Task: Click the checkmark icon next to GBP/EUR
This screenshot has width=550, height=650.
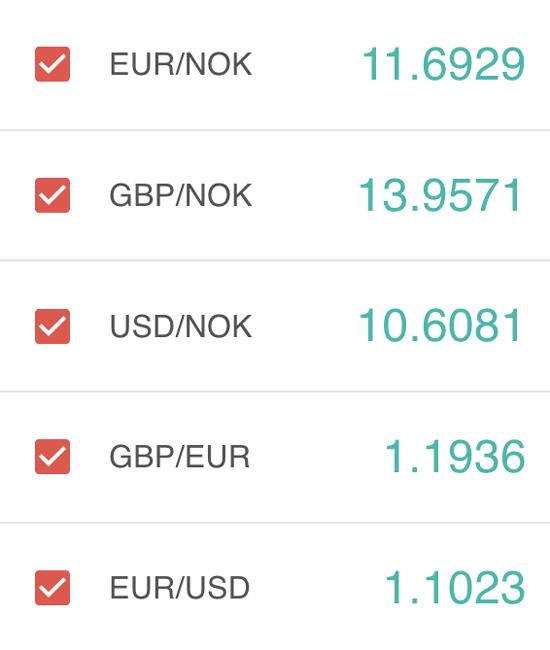Action: point(52,456)
